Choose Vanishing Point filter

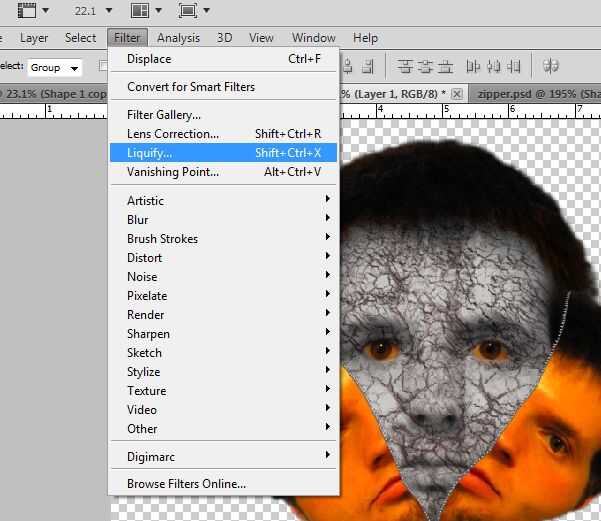(x=223, y=172)
